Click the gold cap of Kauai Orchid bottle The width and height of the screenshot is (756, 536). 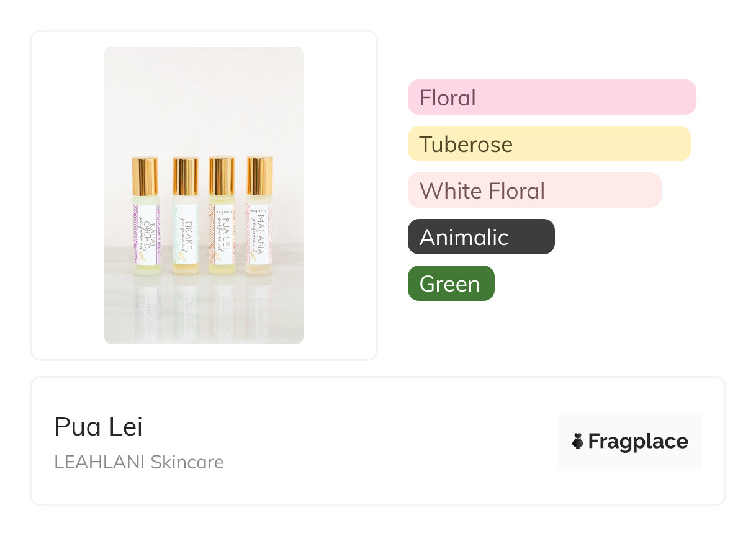[145, 176]
